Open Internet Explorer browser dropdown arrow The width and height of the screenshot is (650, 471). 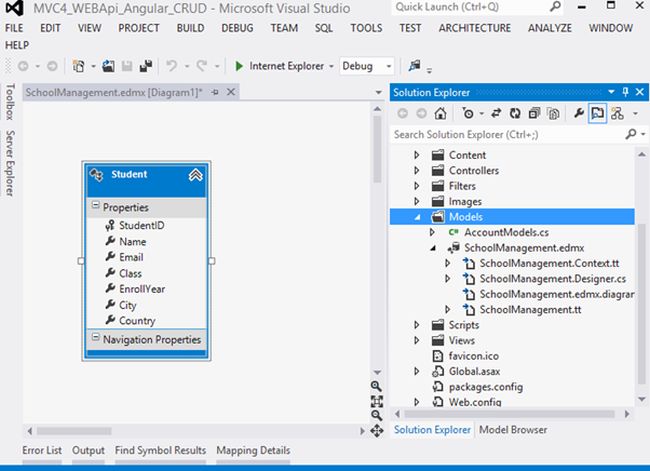(x=331, y=66)
